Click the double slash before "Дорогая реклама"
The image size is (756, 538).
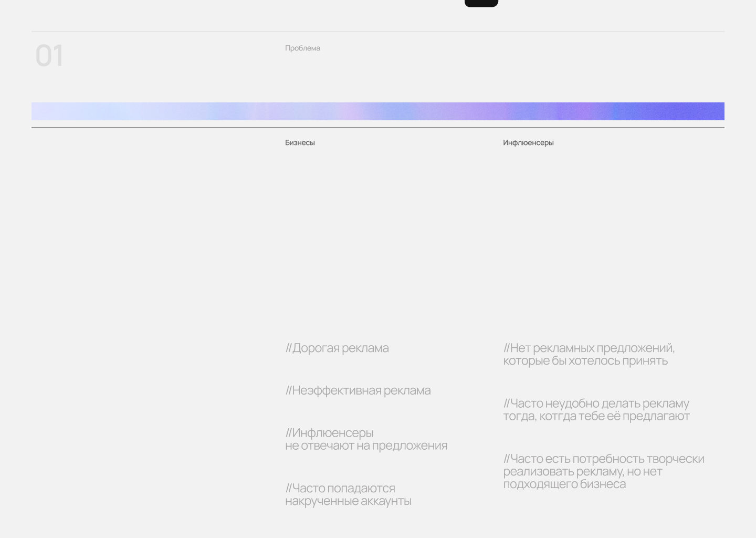288,348
